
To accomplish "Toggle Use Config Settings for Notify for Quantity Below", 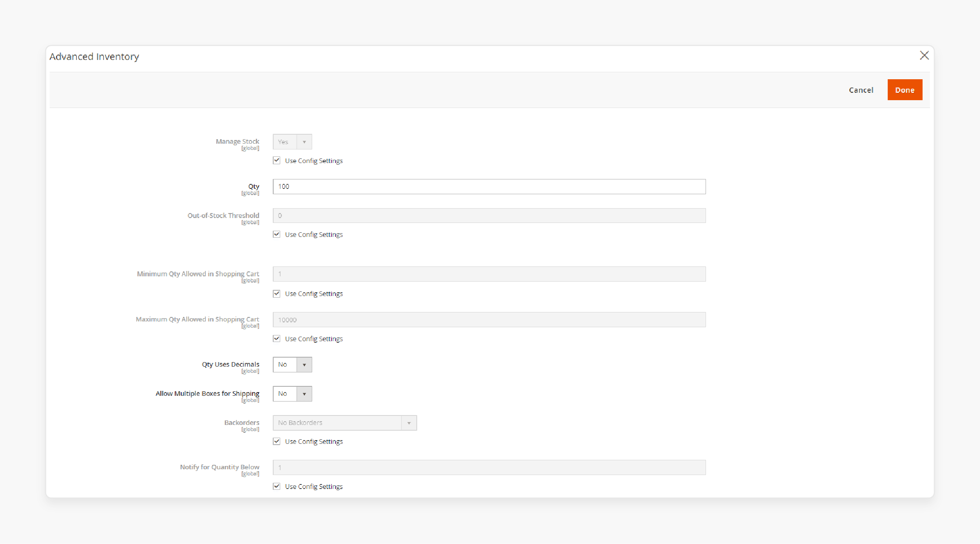I will coord(276,486).
